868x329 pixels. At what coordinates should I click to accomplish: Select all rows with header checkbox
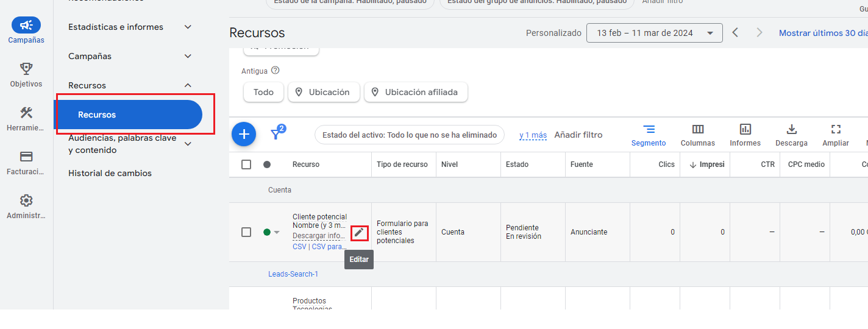(246, 164)
